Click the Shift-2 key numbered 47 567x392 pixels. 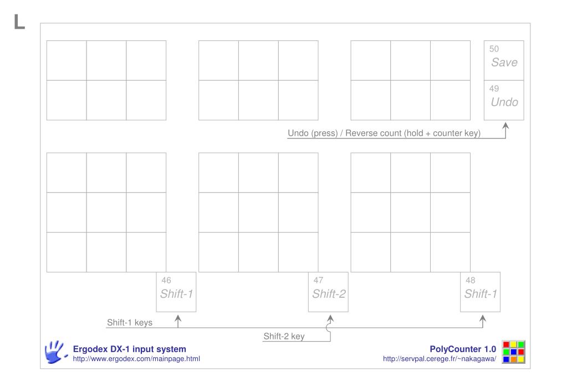click(328, 292)
